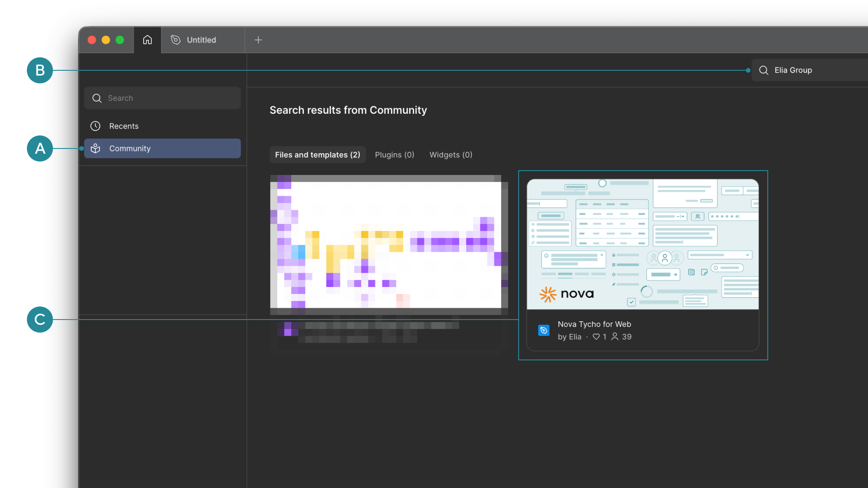Open the Nova Tycho for Web thumbnail
This screenshot has width=868, height=488.
pyautogui.click(x=642, y=244)
